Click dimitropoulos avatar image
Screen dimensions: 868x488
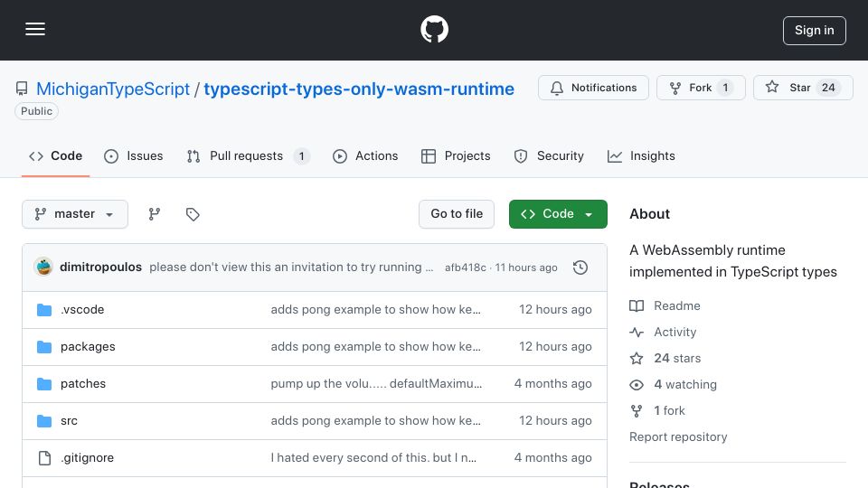coord(43,267)
